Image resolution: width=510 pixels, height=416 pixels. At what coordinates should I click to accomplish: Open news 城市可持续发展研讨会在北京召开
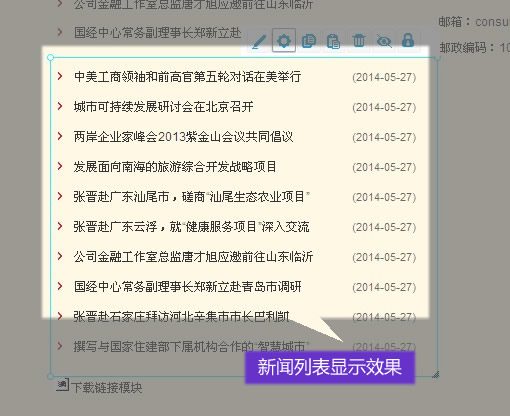point(163,107)
